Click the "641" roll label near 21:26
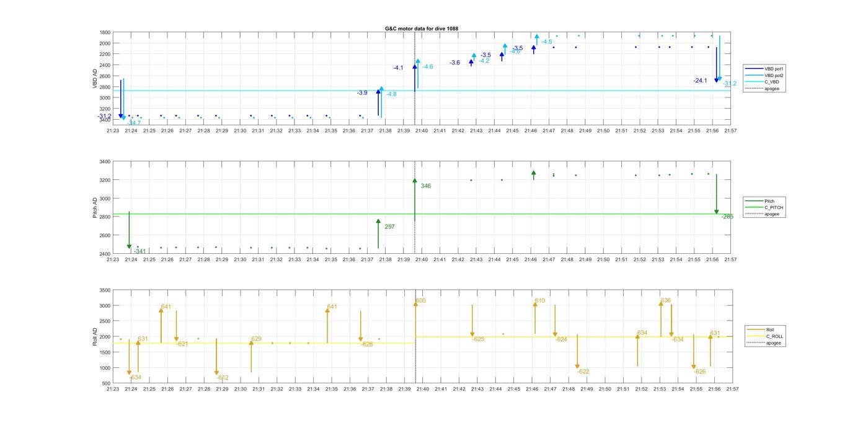Screen dimensions: 868x430 point(166,307)
